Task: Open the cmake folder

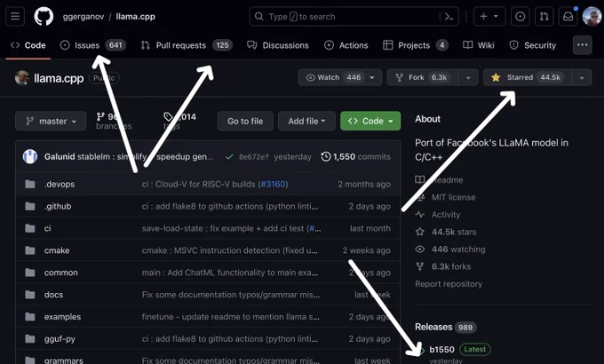Action: click(57, 250)
